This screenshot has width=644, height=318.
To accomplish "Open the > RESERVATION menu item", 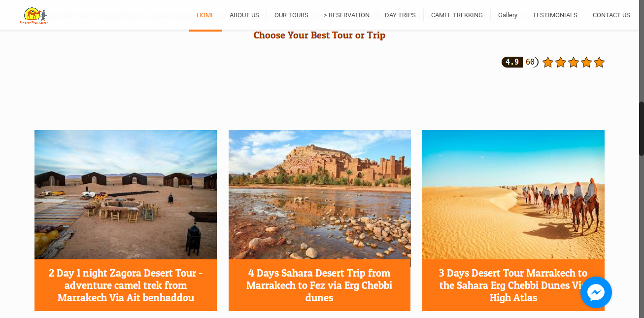I will tap(346, 15).
